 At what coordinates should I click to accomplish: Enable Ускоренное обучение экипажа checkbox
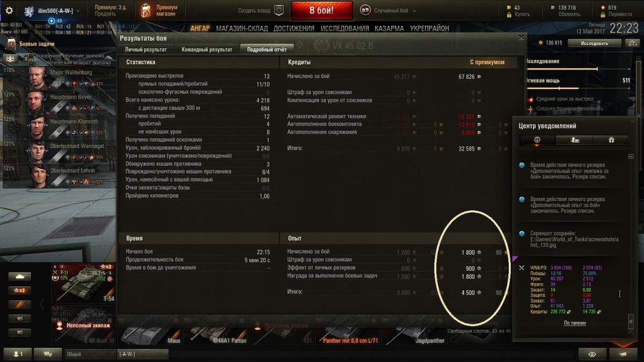31,56
